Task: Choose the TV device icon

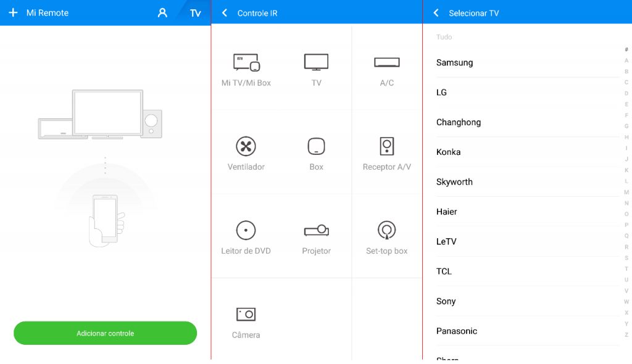Action: pos(317,62)
